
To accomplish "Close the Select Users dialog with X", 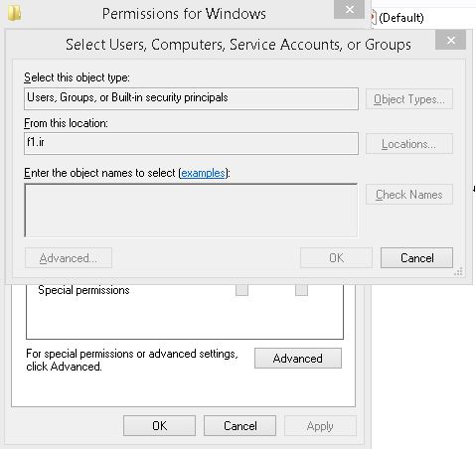I will point(450,40).
